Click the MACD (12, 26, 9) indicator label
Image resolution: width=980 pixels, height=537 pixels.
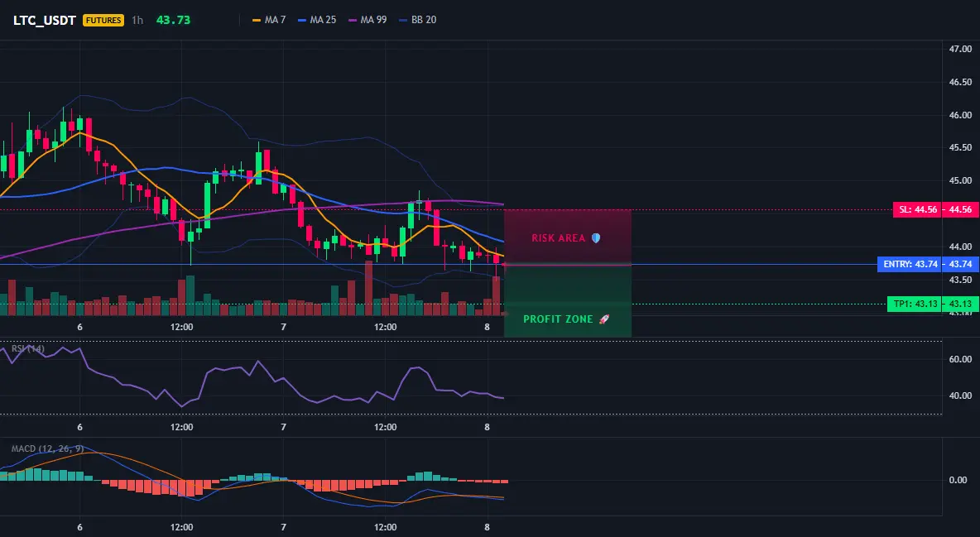pyautogui.click(x=47, y=448)
